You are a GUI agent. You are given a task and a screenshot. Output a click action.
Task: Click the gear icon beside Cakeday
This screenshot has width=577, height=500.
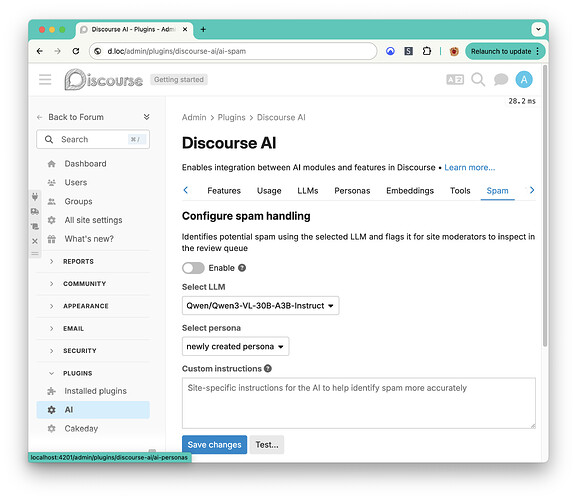coord(52,429)
